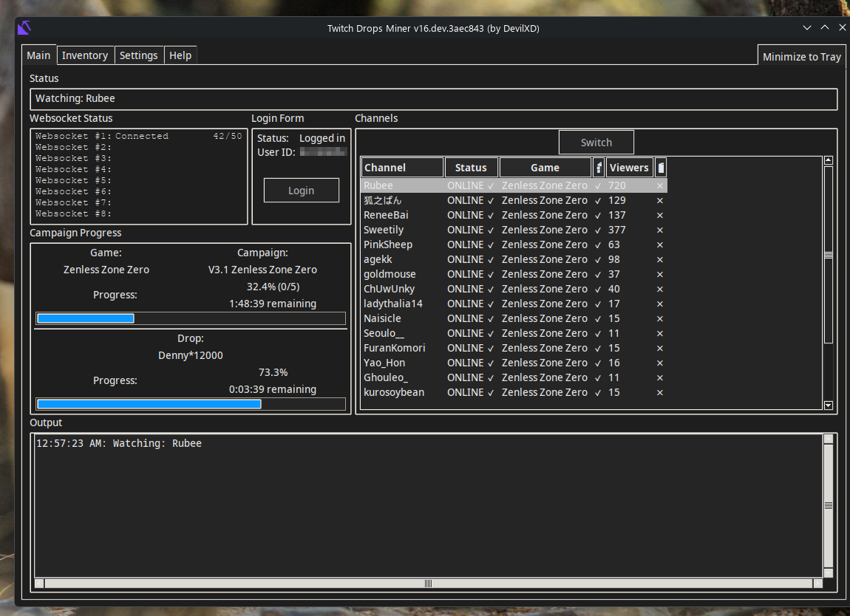
Task: Click the X mark in the goldmouse row
Action: (660, 275)
